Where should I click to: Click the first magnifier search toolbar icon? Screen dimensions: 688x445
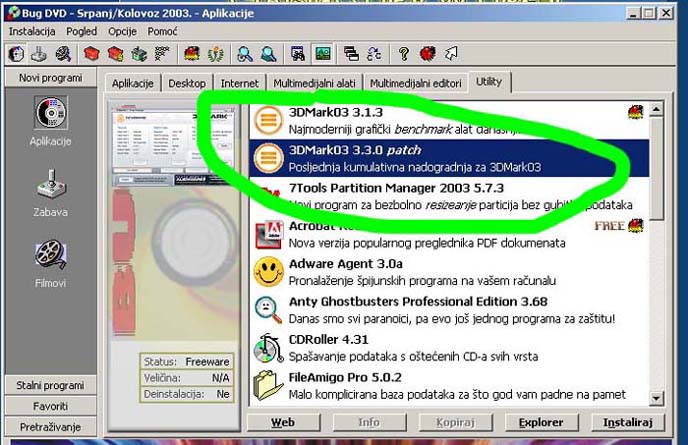point(244,54)
